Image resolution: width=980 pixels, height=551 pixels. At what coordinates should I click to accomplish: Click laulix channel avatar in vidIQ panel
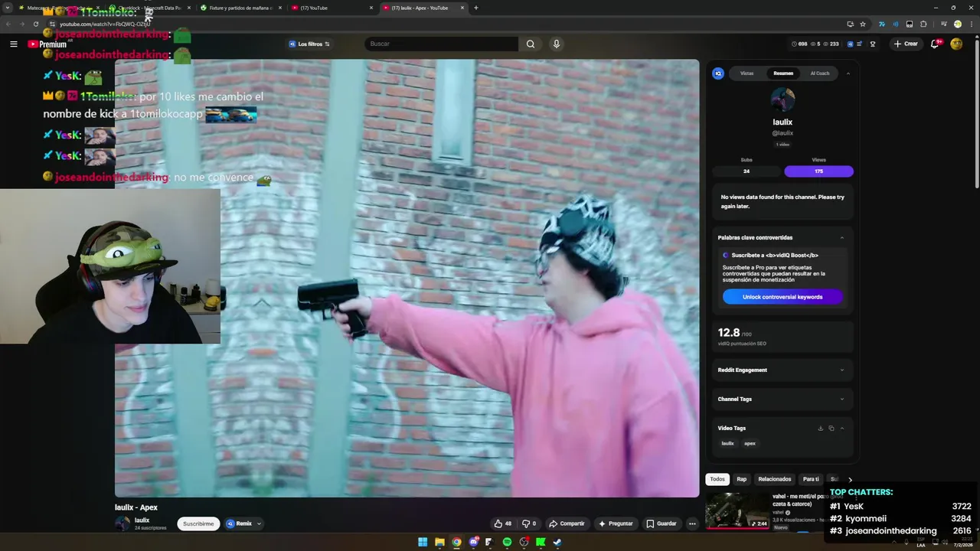tap(782, 99)
